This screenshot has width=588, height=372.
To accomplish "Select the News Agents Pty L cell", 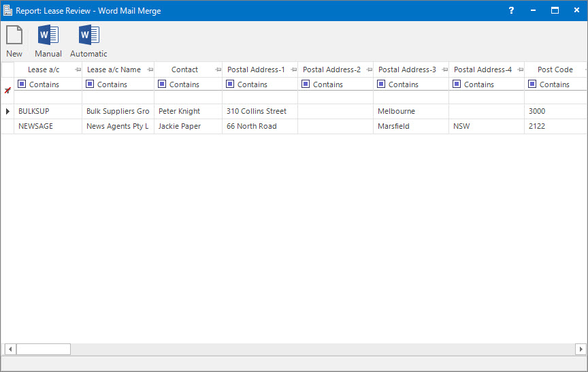I will pyautogui.click(x=118, y=127).
